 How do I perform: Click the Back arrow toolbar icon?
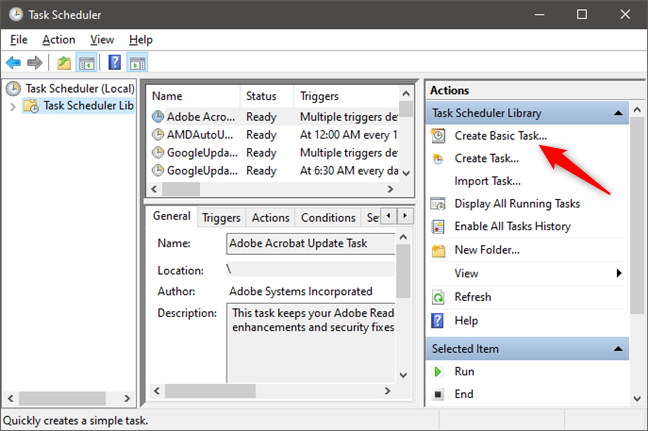14,63
